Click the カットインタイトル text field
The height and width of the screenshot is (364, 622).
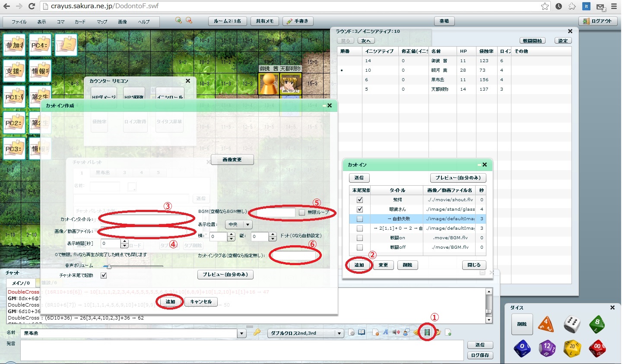click(x=143, y=219)
